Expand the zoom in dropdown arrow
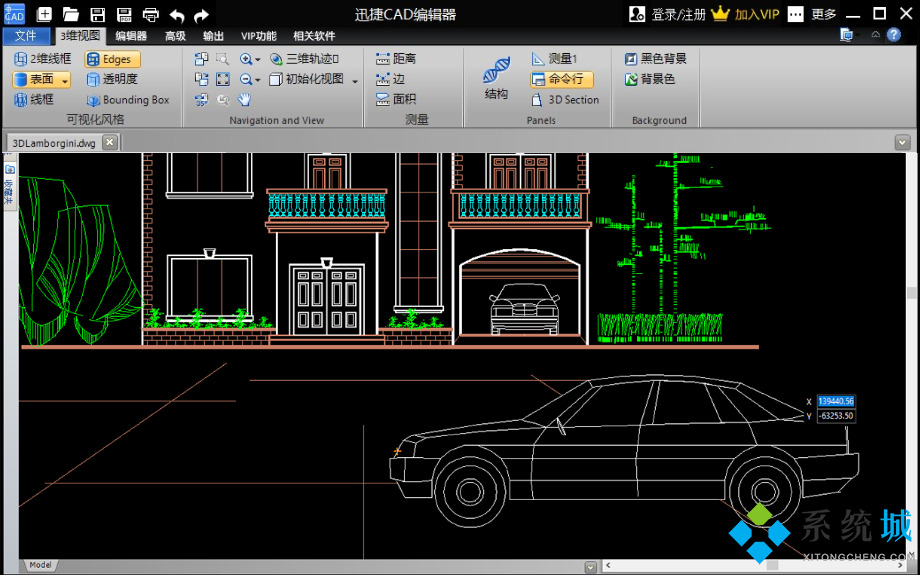 [x=258, y=60]
